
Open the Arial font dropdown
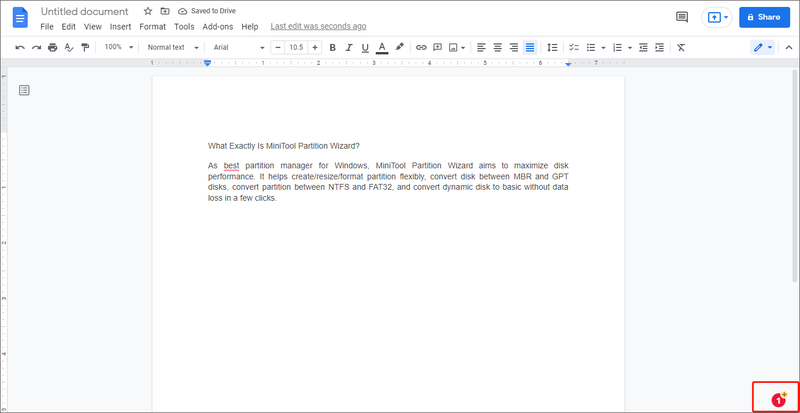(x=239, y=47)
